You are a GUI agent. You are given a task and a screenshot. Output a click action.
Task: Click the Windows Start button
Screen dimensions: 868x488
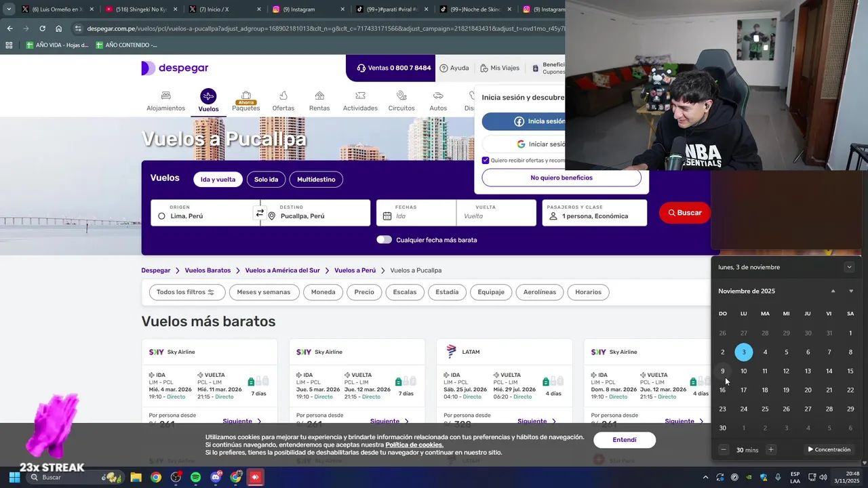coord(14,477)
